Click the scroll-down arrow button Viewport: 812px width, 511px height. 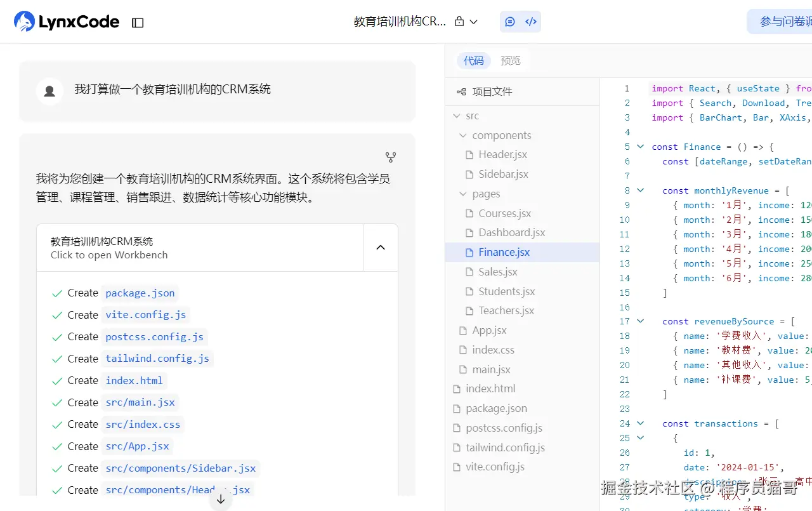pos(221,500)
